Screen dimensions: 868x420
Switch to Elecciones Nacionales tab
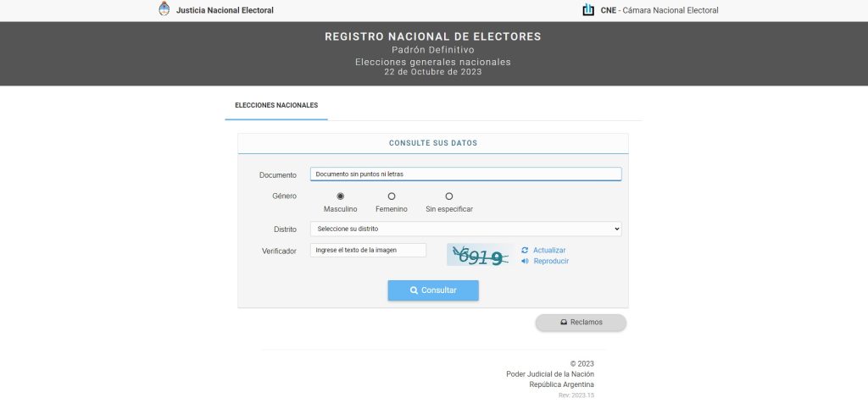(276, 105)
